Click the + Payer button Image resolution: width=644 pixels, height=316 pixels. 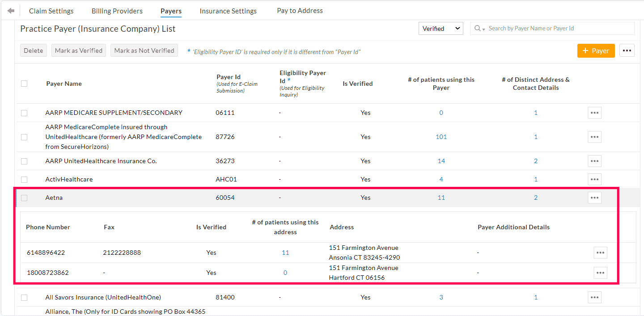[596, 51]
